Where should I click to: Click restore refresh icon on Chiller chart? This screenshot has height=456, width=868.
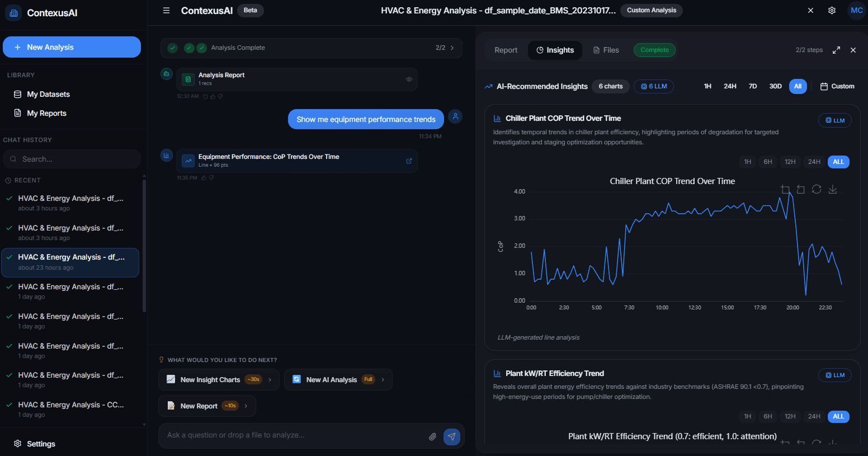816,190
